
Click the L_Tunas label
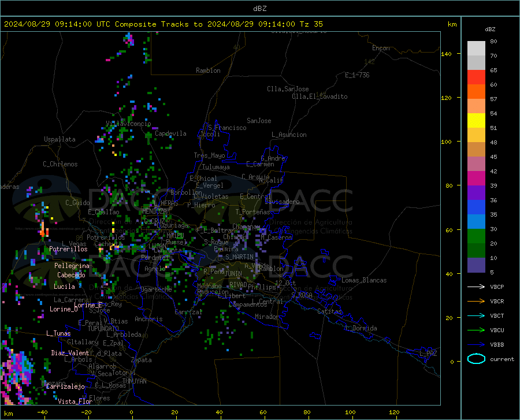[58, 333]
